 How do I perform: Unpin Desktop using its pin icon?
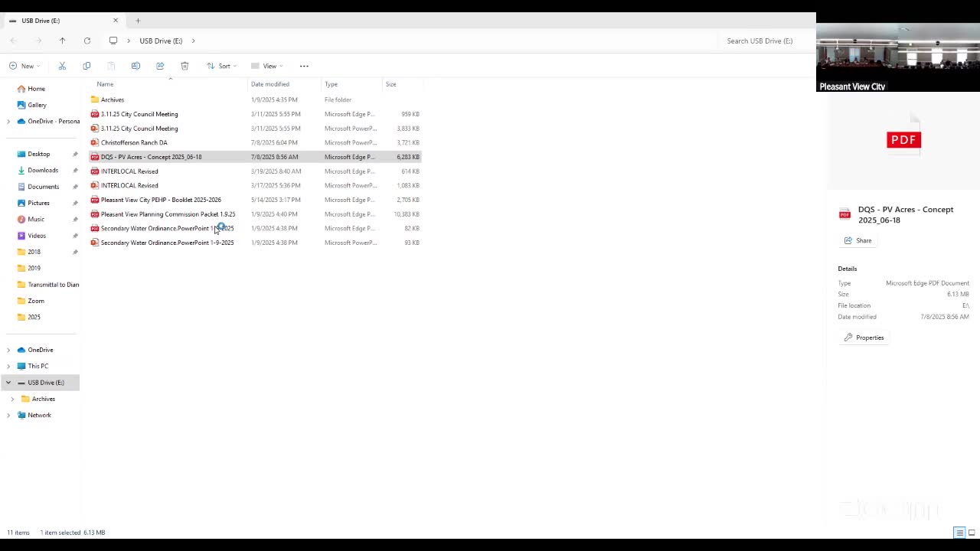[x=75, y=154]
